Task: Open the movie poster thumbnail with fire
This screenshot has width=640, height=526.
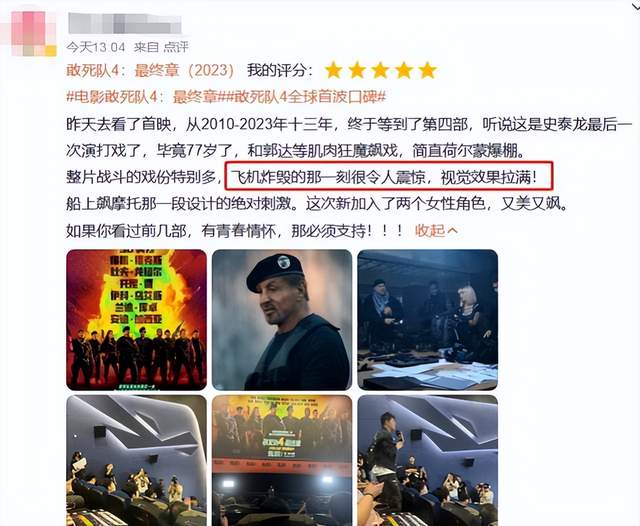Action: pyautogui.click(x=136, y=320)
